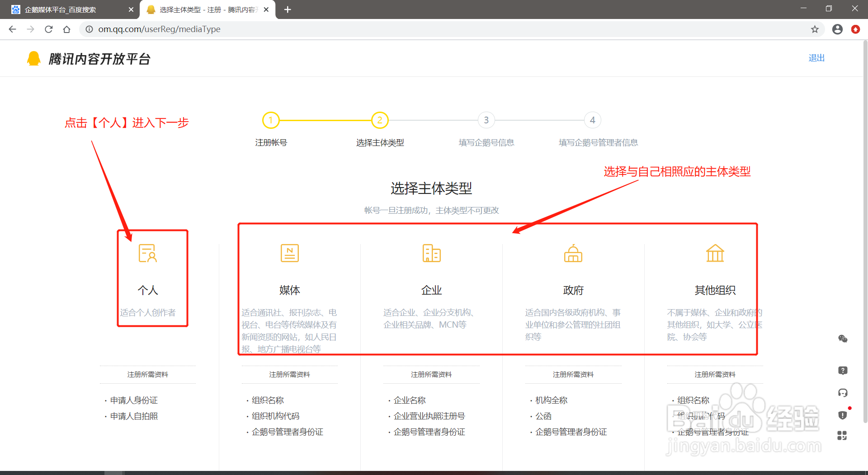Switch to 选择主体类型 - 注册 tab
The image size is (868, 475).
pyautogui.click(x=208, y=9)
